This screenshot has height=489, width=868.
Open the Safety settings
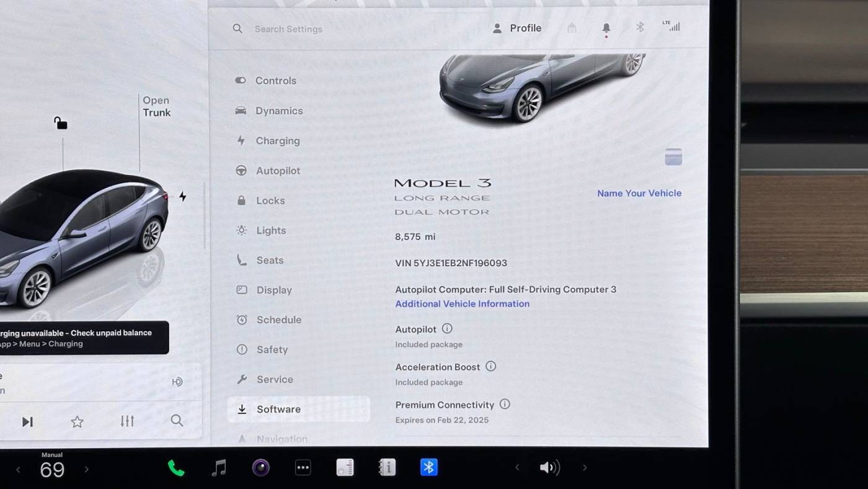click(262, 349)
